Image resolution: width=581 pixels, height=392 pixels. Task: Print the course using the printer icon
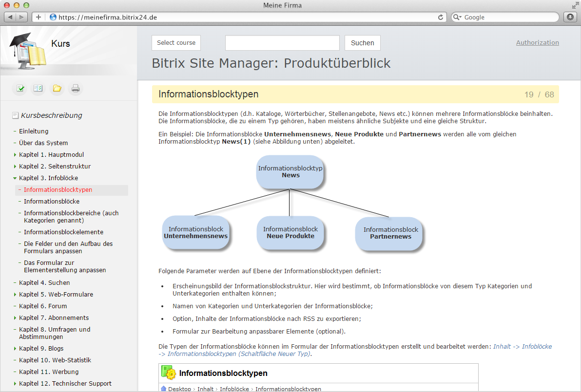[76, 89]
